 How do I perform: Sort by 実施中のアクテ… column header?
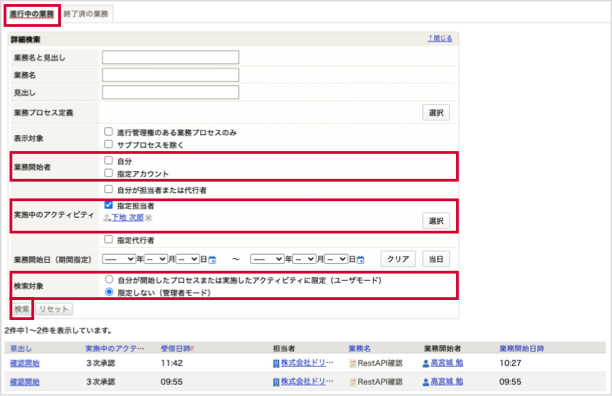pyautogui.click(x=115, y=349)
